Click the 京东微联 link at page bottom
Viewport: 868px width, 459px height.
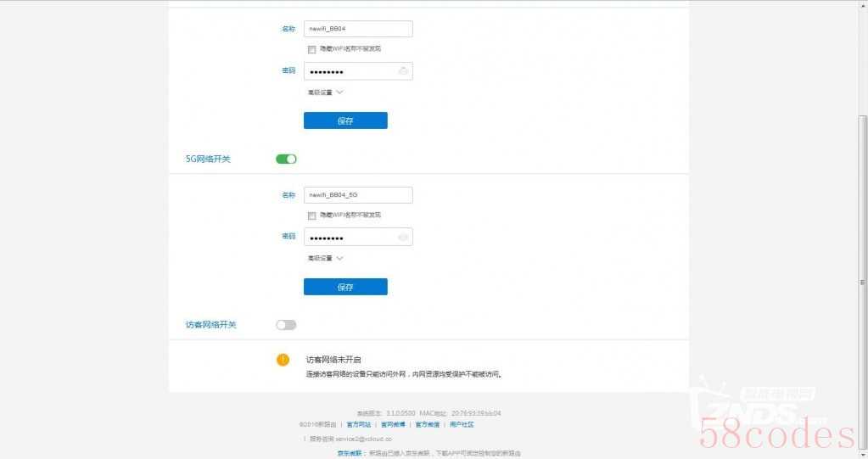coord(350,453)
